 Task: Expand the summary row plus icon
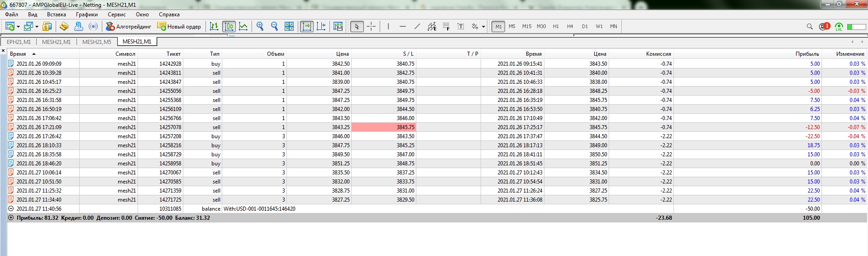(11, 218)
